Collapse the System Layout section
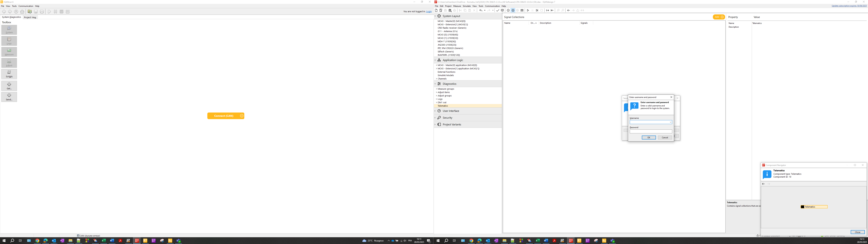Image resolution: width=868 pixels, height=244 pixels. [435, 16]
